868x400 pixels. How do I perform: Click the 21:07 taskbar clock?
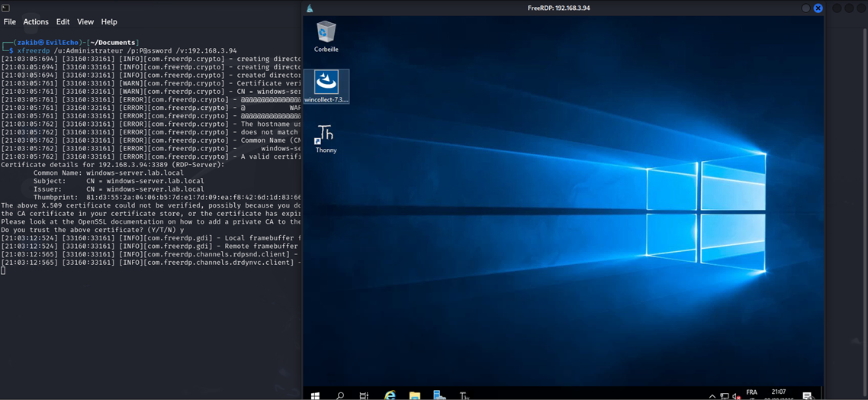[x=778, y=392]
